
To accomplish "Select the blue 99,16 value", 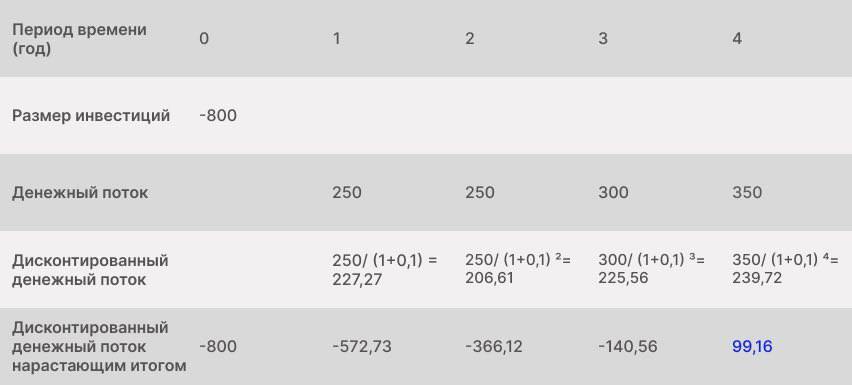I will (752, 346).
